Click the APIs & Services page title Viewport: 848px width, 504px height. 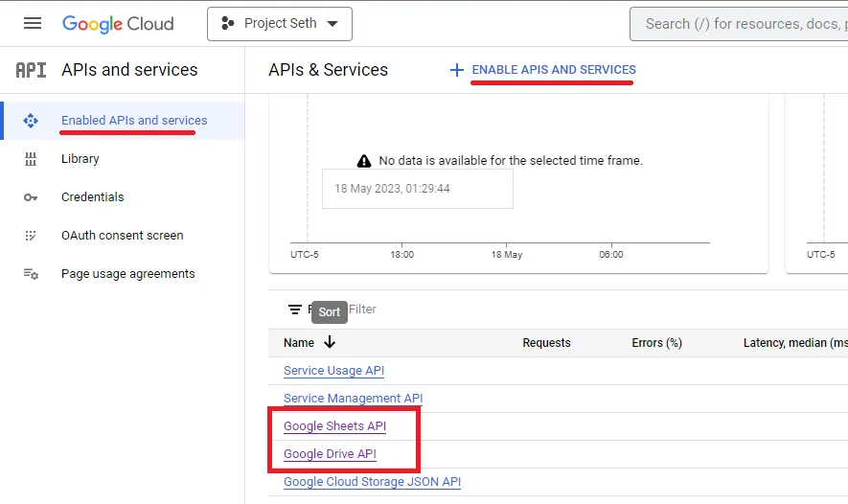tap(329, 70)
